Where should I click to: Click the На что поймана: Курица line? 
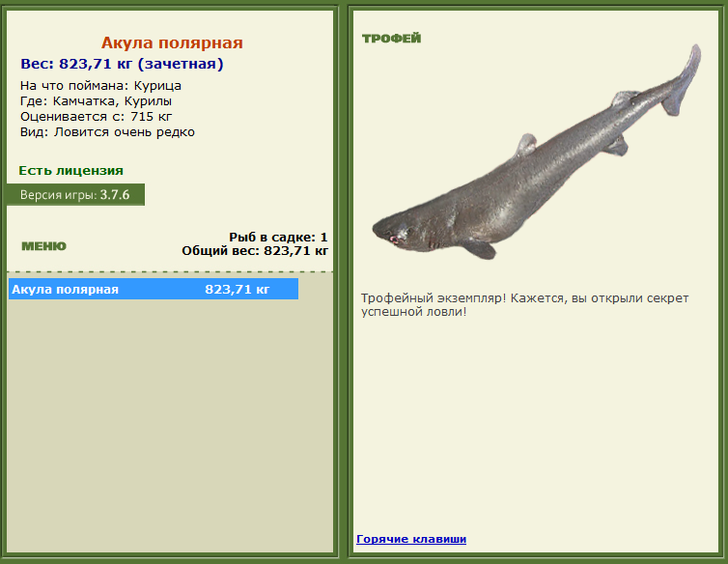point(100,86)
